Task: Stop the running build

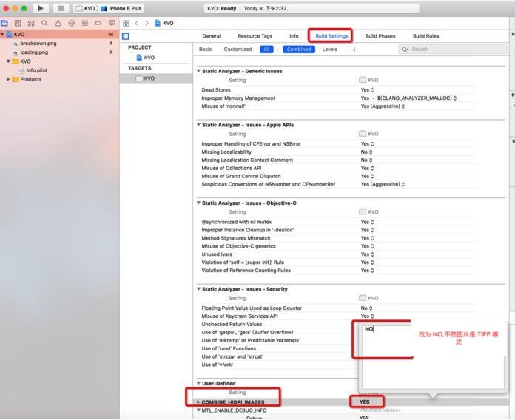Action: tap(61, 8)
